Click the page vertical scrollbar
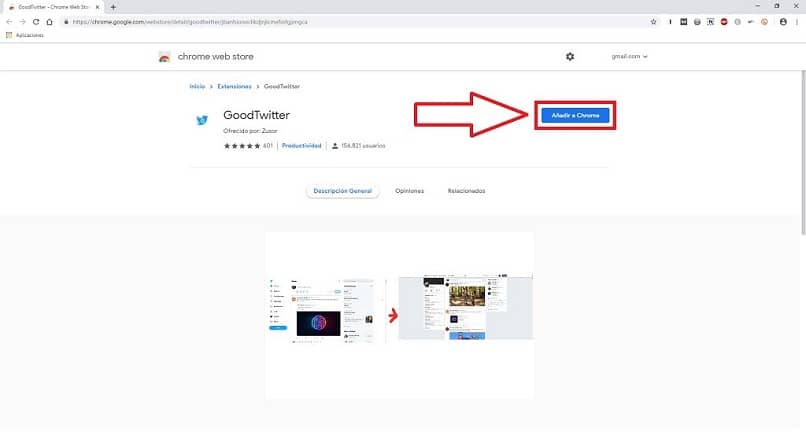This screenshot has height=436, width=806. [x=803, y=152]
